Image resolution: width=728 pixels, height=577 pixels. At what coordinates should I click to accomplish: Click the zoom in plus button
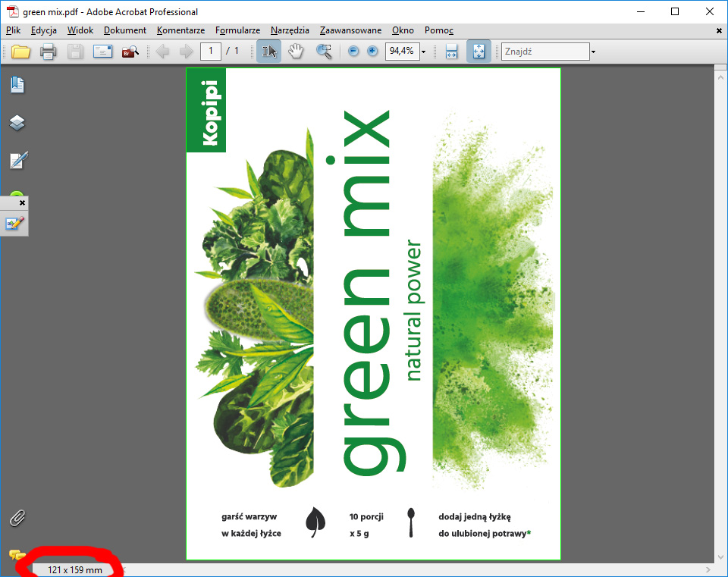coord(372,52)
